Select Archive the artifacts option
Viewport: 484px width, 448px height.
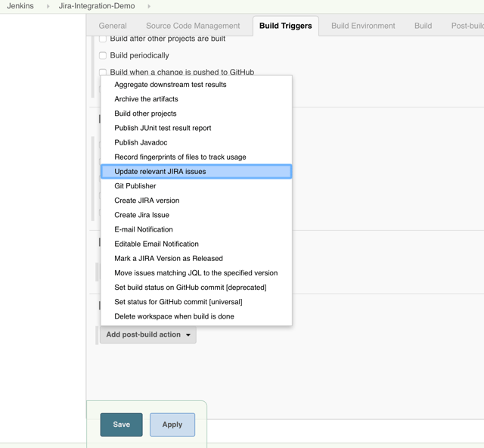click(197, 99)
